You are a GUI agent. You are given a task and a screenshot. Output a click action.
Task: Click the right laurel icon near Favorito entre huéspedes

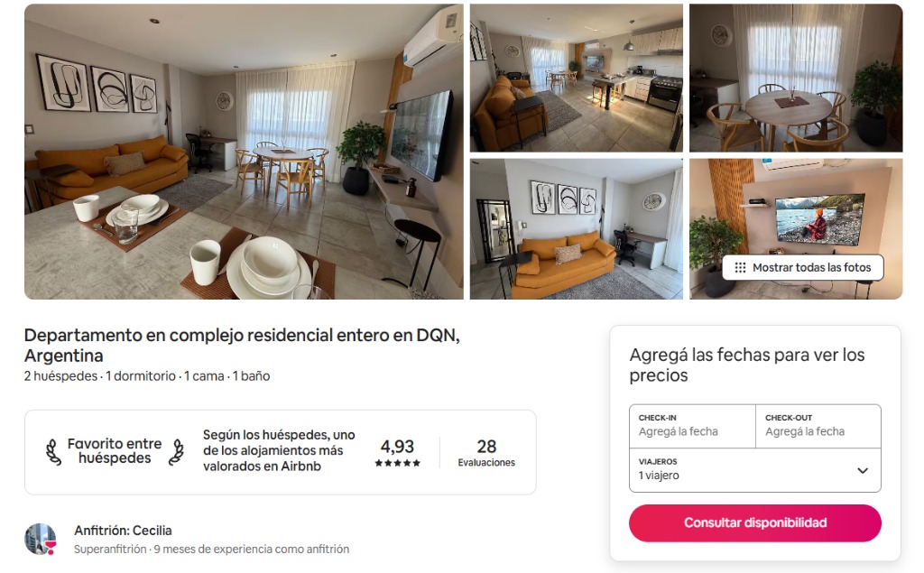point(176,452)
